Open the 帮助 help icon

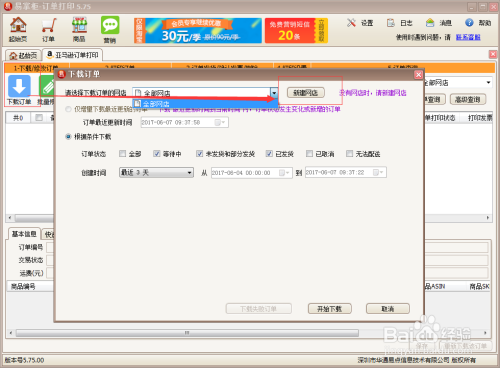(x=478, y=23)
